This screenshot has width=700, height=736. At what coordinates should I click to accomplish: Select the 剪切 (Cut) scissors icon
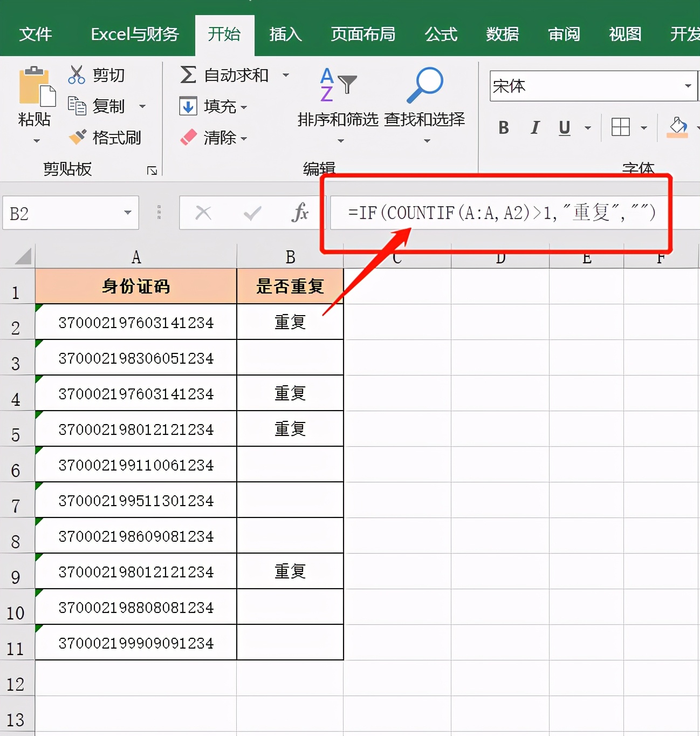[x=77, y=74]
